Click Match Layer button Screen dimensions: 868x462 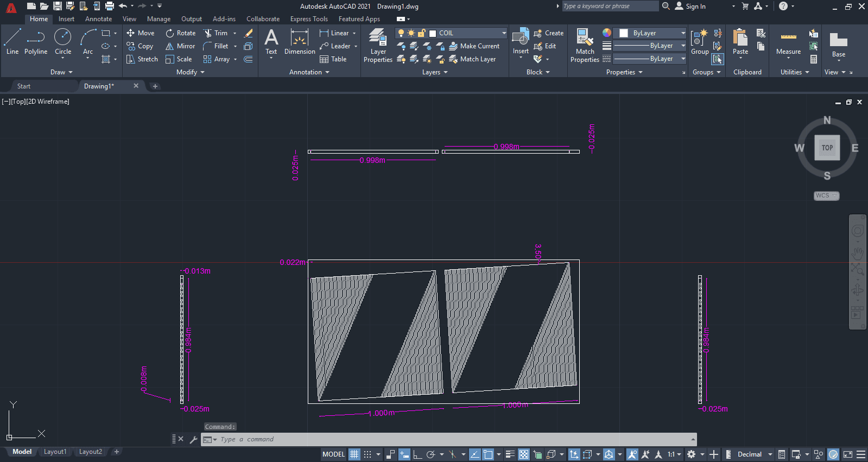pos(473,59)
